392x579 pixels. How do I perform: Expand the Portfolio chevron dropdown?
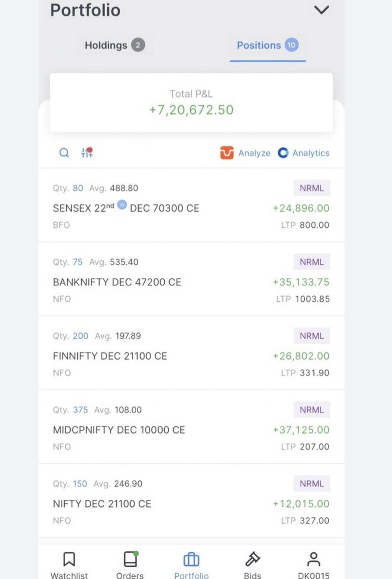(x=322, y=10)
